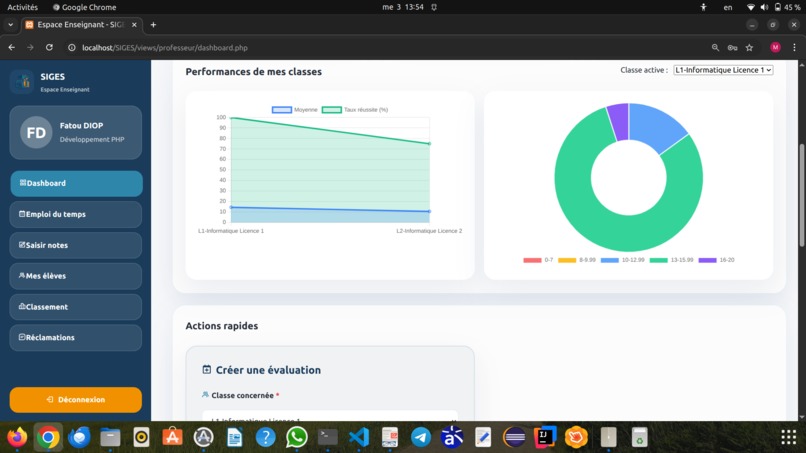
Task: Click the purple 16-20 donut segment
Action: click(x=619, y=122)
